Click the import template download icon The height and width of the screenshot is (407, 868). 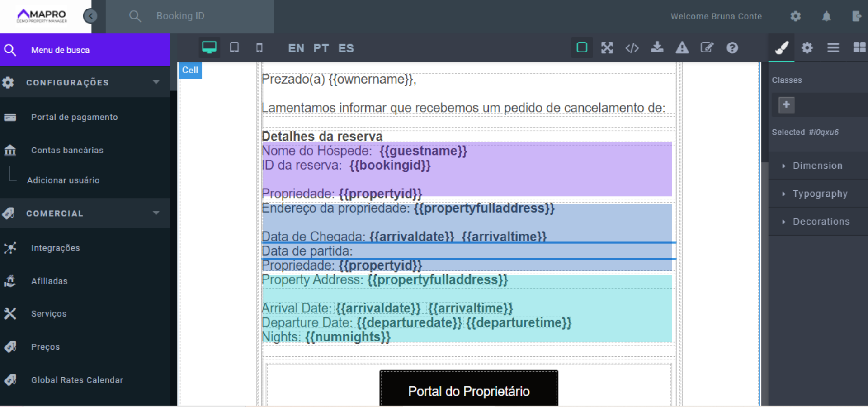[657, 47]
